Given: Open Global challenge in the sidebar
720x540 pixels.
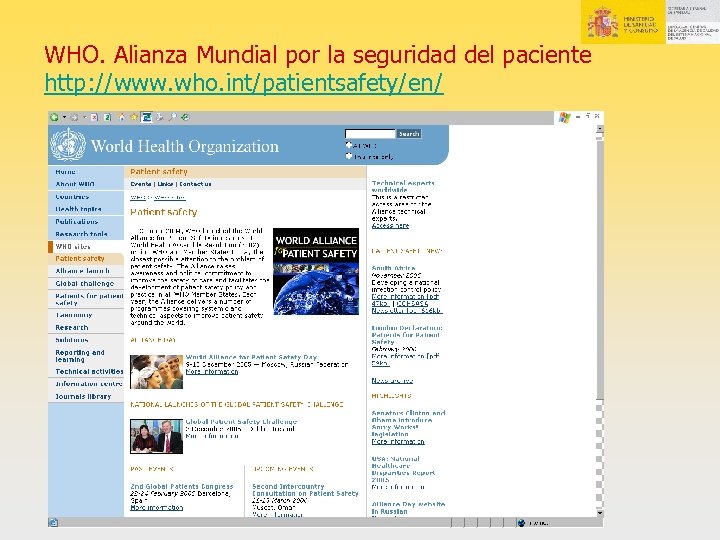Looking at the screenshot, I should pos(84,283).
